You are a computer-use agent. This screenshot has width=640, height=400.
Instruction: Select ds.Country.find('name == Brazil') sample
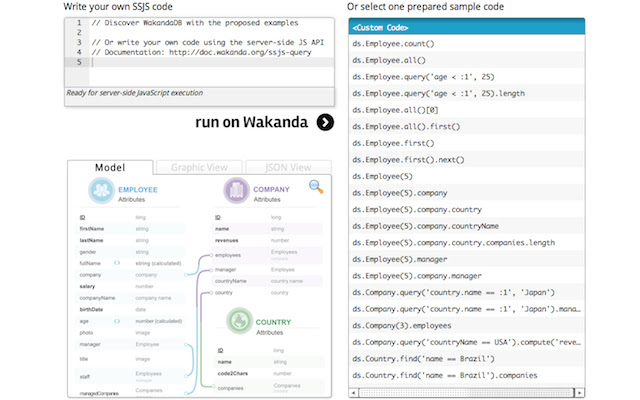(467, 359)
